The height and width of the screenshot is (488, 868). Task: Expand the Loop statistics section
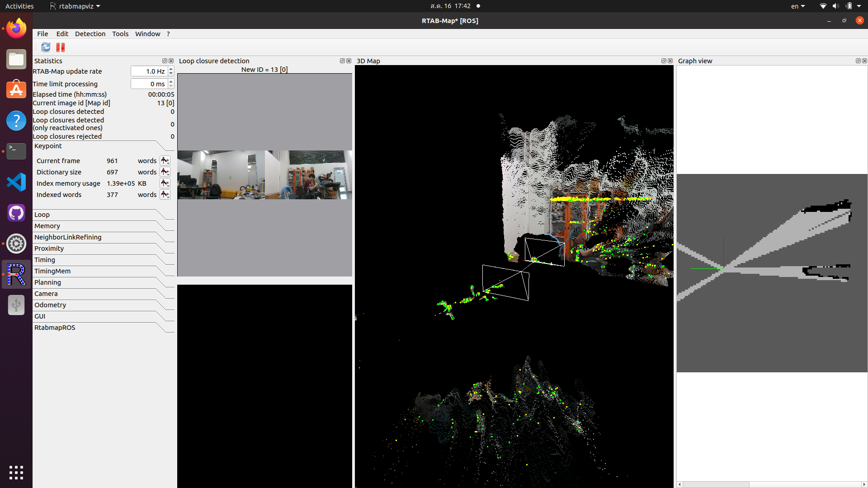[x=104, y=215]
